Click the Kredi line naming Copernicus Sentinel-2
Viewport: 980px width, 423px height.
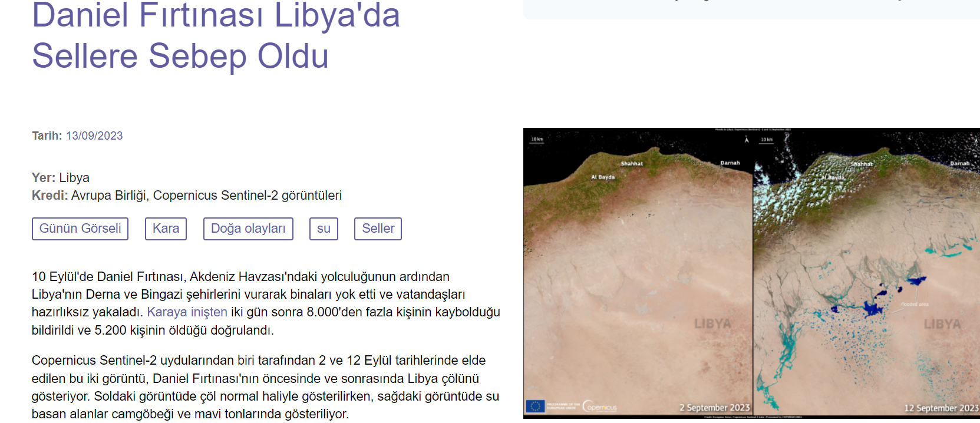click(187, 196)
